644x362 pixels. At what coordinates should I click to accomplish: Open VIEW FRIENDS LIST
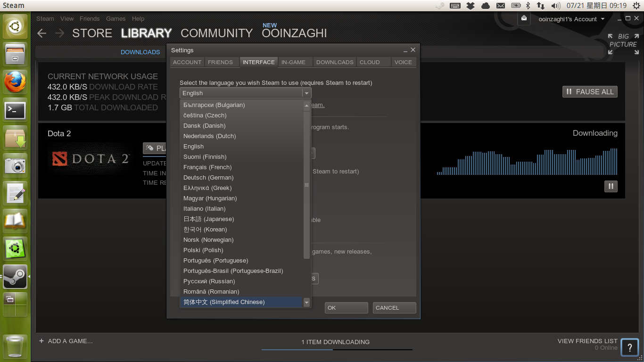click(x=587, y=341)
